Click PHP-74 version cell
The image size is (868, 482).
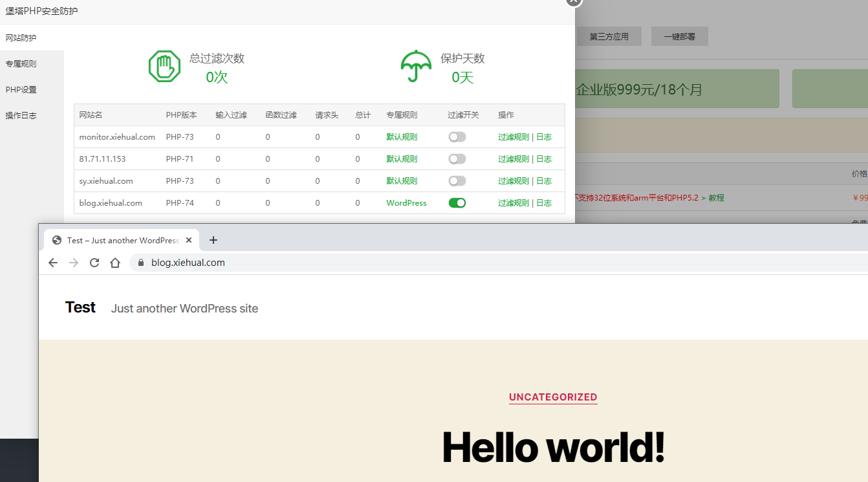coord(180,203)
